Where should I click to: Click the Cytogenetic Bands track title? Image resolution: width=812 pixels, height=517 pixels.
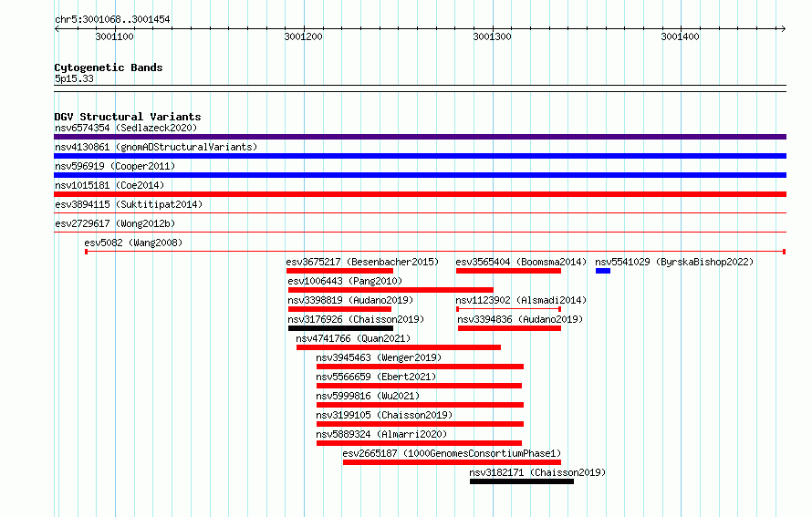109,67
